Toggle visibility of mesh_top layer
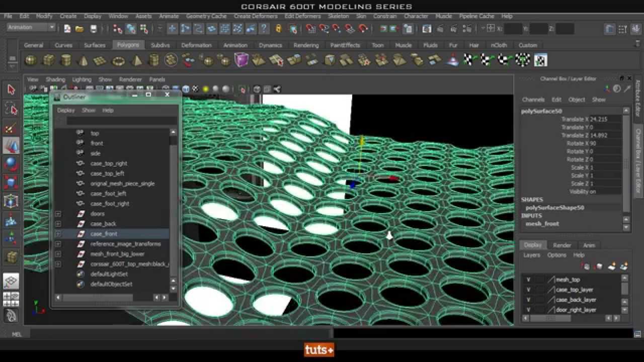This screenshot has height=362, width=644. click(x=528, y=280)
